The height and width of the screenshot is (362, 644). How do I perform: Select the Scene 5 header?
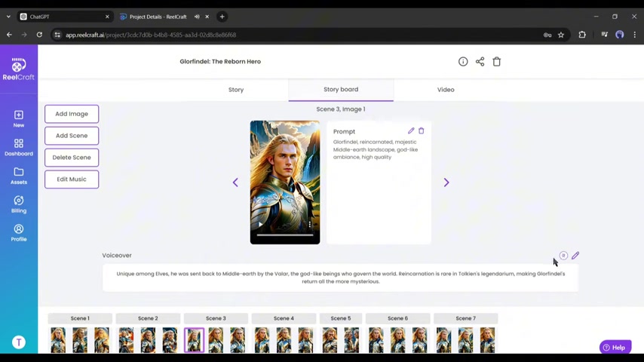coord(341,318)
